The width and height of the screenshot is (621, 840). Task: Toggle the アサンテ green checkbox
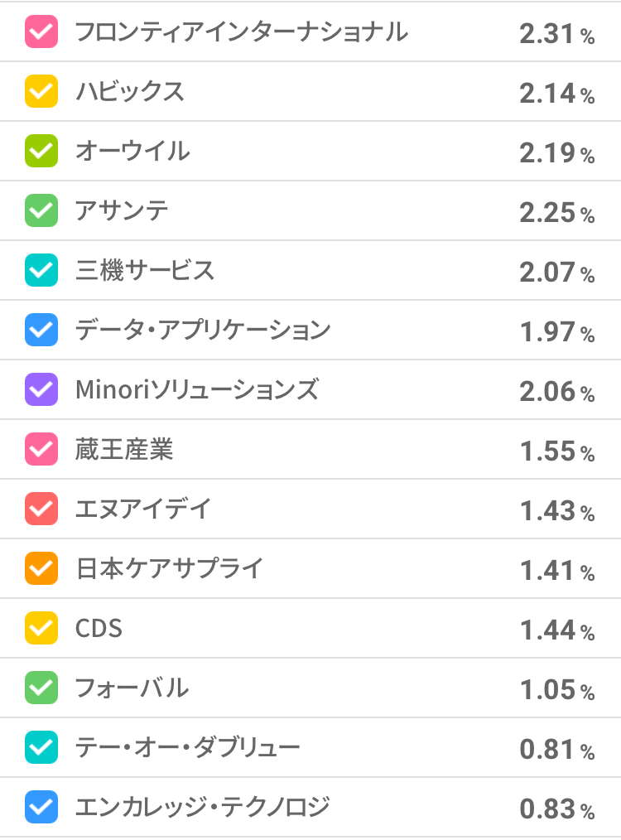41,211
